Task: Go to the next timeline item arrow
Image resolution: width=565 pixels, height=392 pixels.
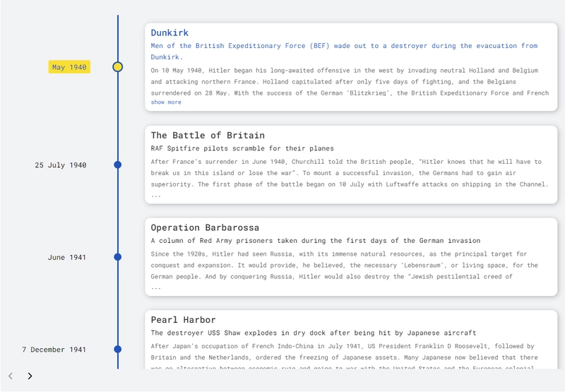Action: click(x=30, y=376)
